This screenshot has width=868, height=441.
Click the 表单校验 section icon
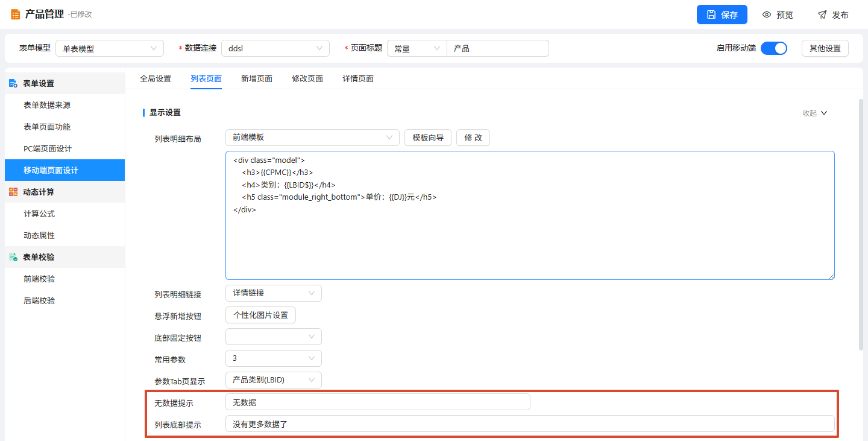point(13,257)
